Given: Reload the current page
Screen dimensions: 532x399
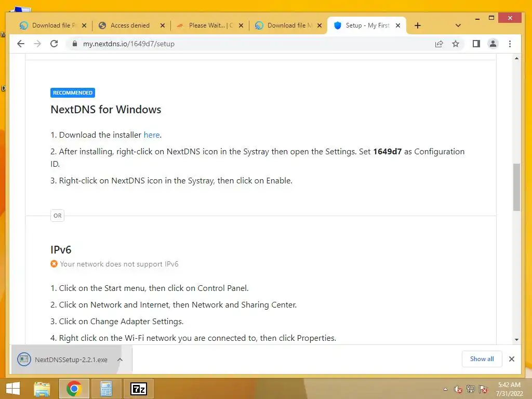Looking at the screenshot, I should pyautogui.click(x=54, y=44).
